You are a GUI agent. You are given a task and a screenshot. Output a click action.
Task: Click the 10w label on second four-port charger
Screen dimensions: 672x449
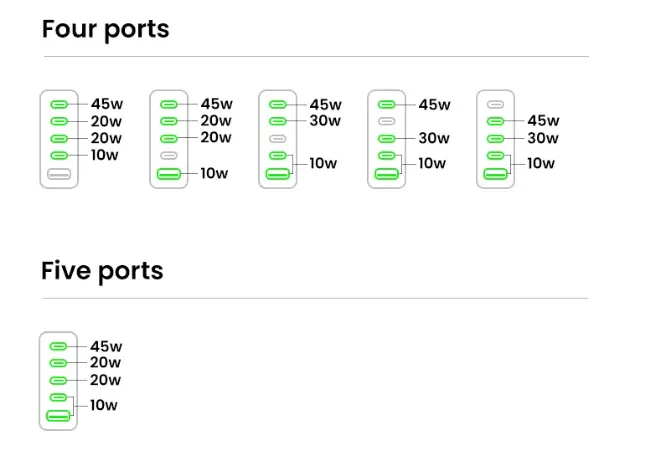pos(214,174)
